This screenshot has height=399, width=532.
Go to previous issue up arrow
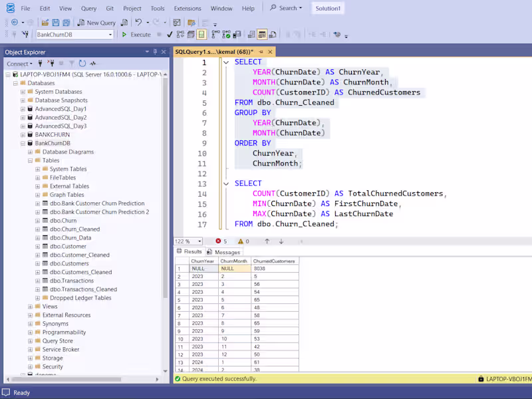(267, 241)
